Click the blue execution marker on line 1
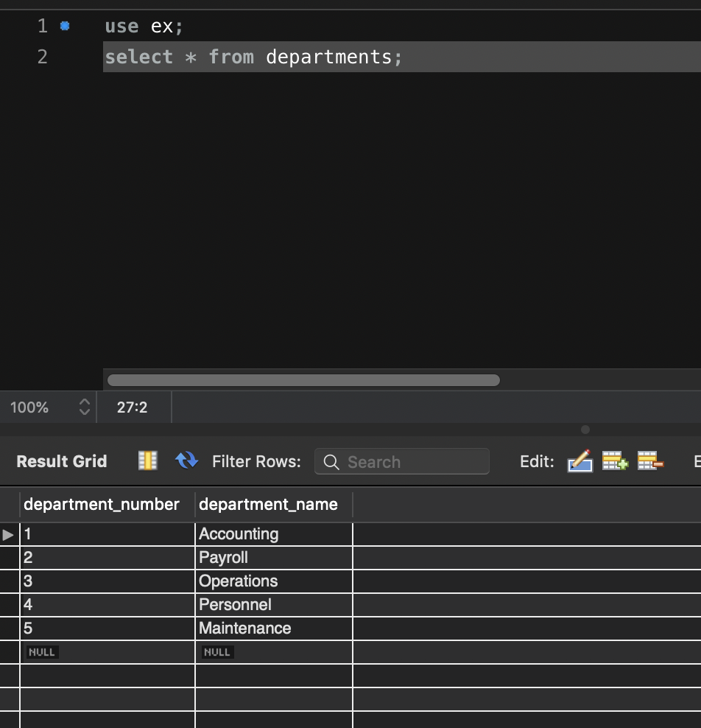The image size is (701, 728). click(x=65, y=25)
